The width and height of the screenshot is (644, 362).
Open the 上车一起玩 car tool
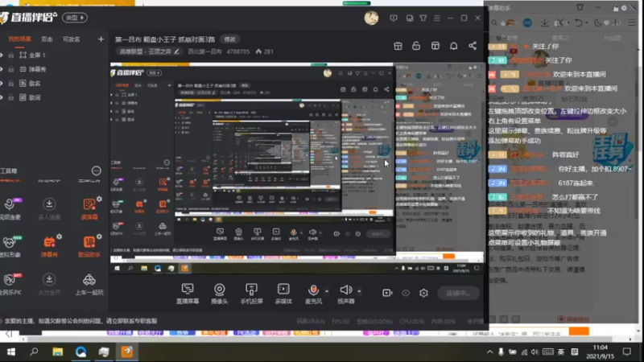tap(89, 285)
